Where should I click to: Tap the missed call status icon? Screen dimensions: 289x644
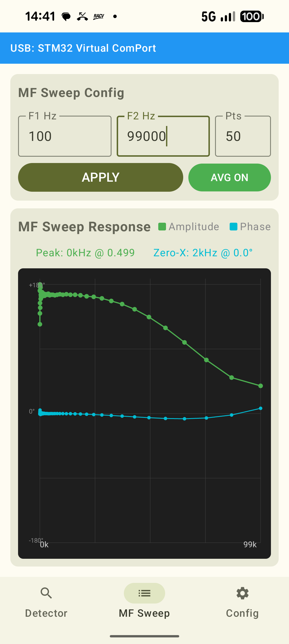[82, 17]
